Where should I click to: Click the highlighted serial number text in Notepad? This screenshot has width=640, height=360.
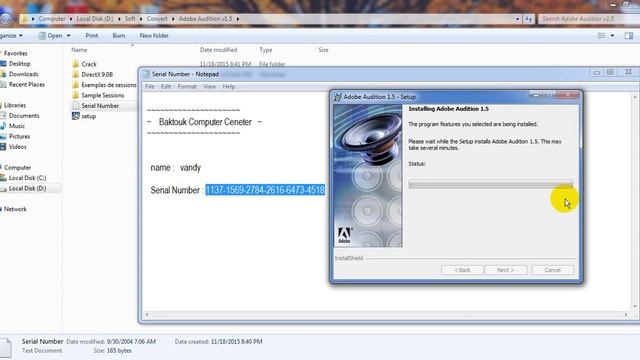[265, 190]
